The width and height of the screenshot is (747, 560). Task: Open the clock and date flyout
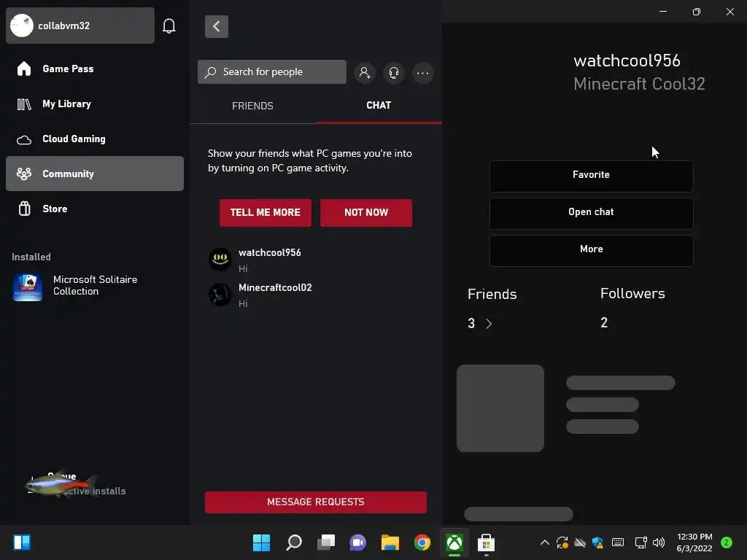click(694, 542)
